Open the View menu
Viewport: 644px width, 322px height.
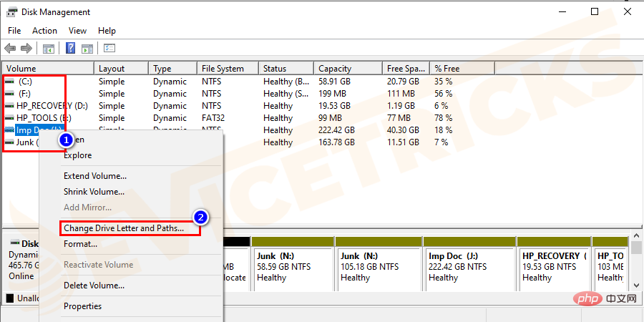[77, 31]
